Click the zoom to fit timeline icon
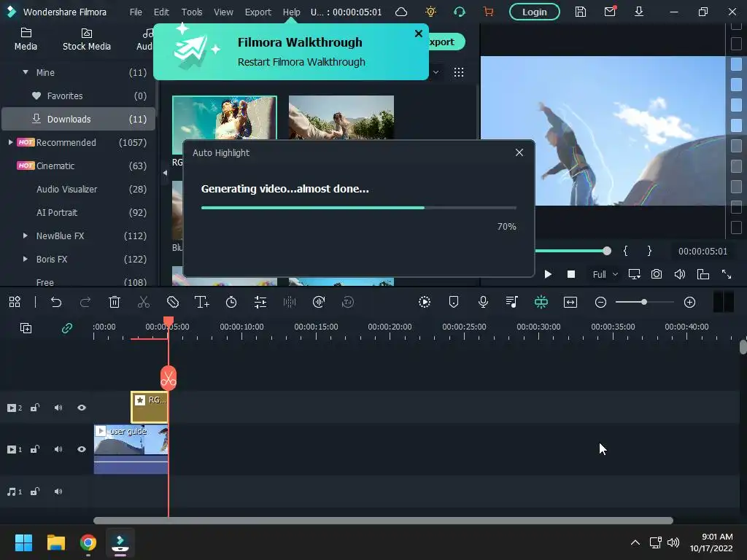This screenshot has width=747, height=560. 570,302
